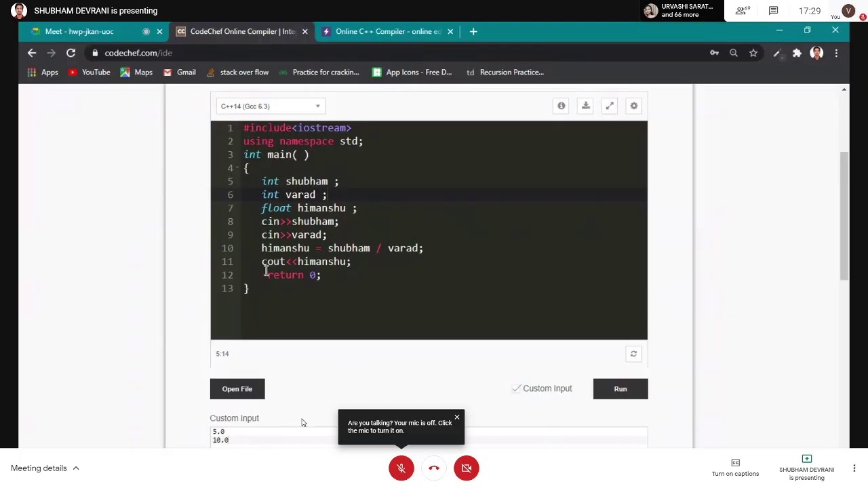Run the code
The height and width of the screenshot is (488, 868).
[620, 389]
